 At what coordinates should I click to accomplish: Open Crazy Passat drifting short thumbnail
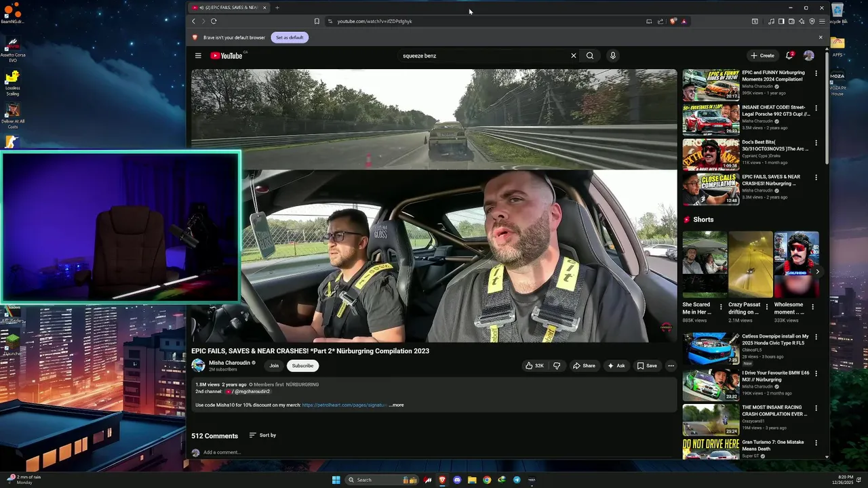pos(750,264)
